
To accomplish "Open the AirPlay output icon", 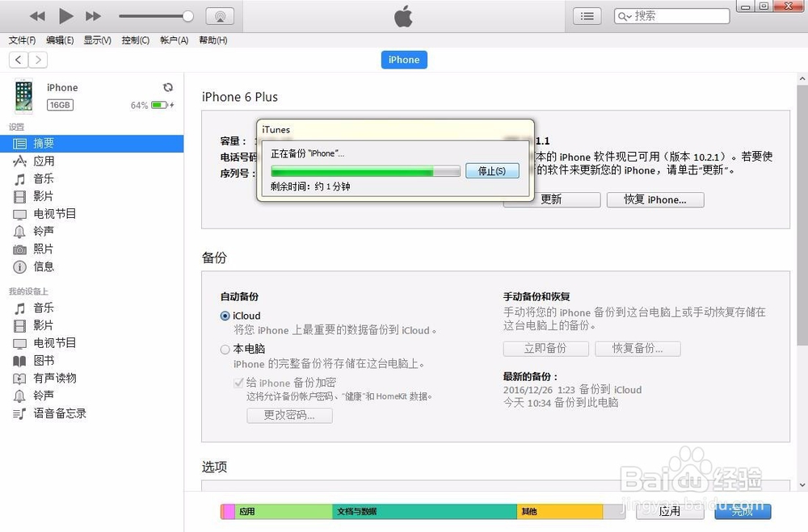I will pyautogui.click(x=220, y=16).
